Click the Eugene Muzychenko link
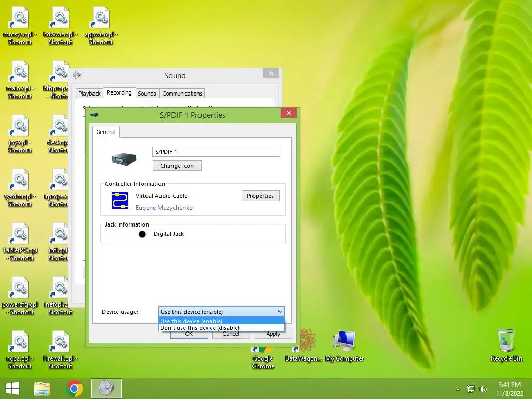 [x=164, y=208]
